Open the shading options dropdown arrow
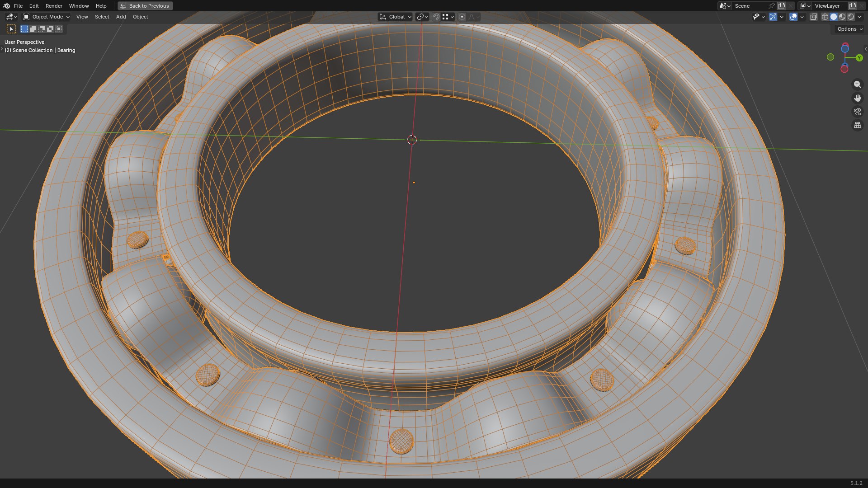 (x=859, y=17)
